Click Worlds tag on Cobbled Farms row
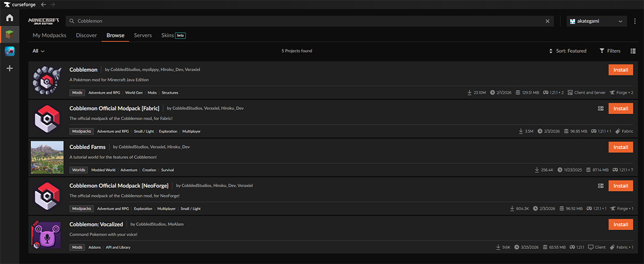644x264 pixels. pos(78,170)
